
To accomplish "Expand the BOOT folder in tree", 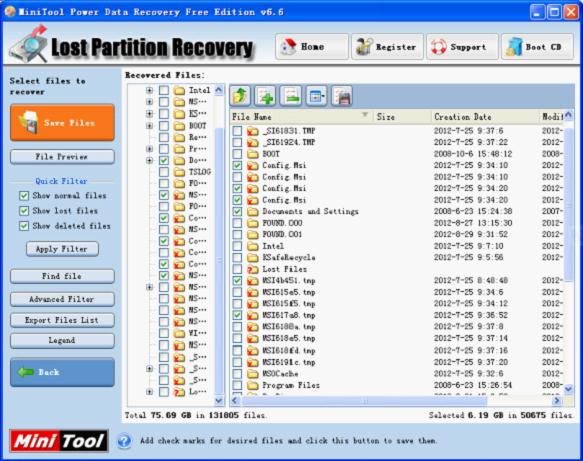I will tap(149, 126).
